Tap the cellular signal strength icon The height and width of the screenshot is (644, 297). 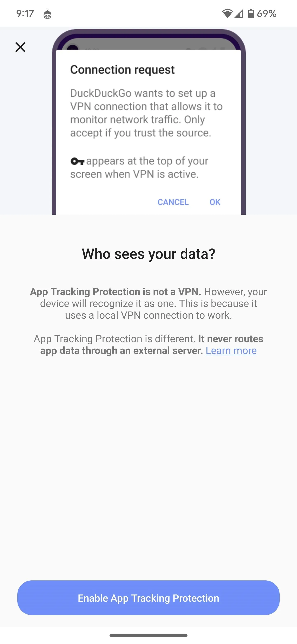pos(239,13)
